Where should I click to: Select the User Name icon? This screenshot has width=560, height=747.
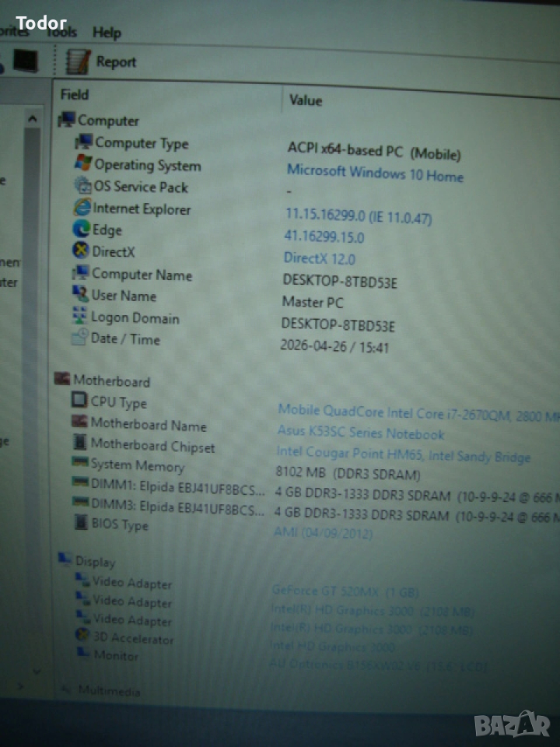(x=80, y=294)
